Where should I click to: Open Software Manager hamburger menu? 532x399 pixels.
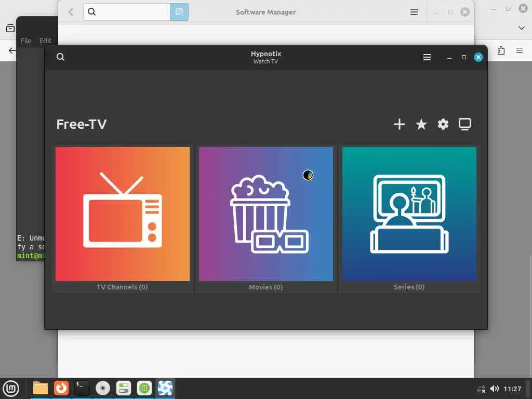point(414,12)
